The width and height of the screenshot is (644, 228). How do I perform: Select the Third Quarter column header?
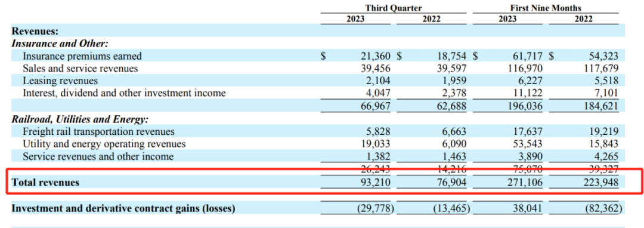pos(394,8)
